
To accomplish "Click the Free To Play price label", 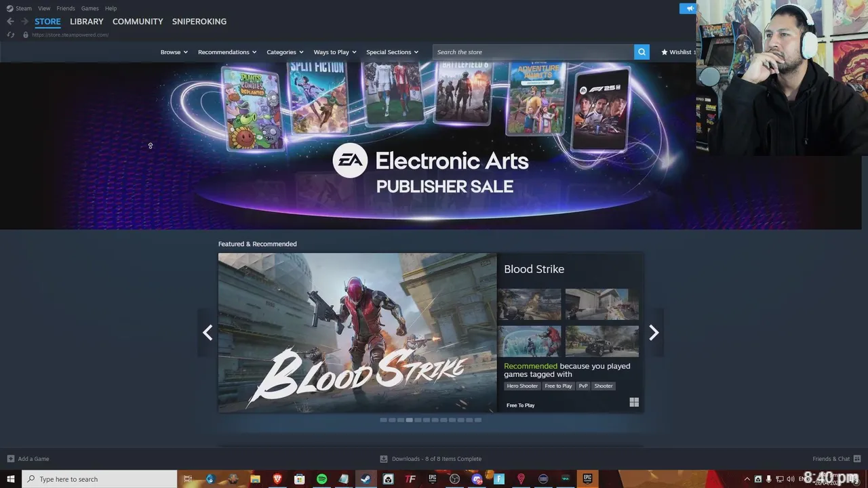I will pyautogui.click(x=520, y=405).
